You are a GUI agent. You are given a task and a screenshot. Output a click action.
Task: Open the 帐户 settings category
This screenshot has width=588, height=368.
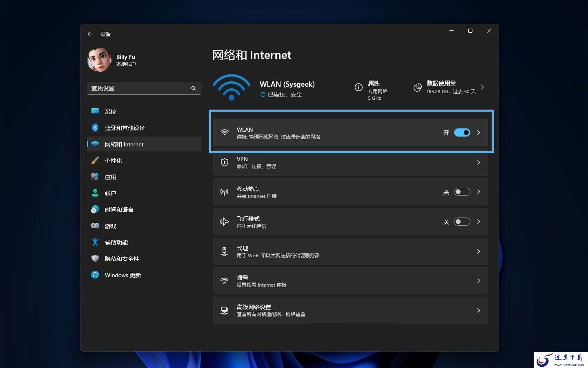pos(144,193)
